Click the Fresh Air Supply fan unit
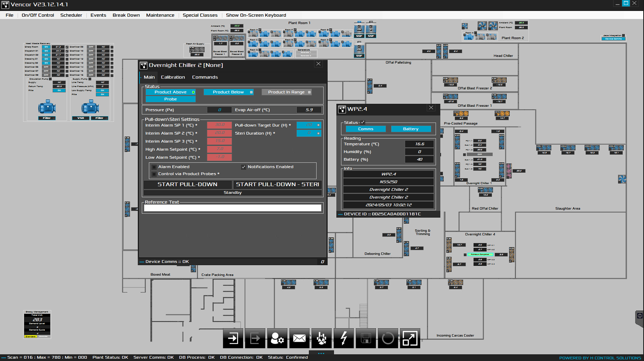Viewport: 644px width, 361px height. coord(197,49)
